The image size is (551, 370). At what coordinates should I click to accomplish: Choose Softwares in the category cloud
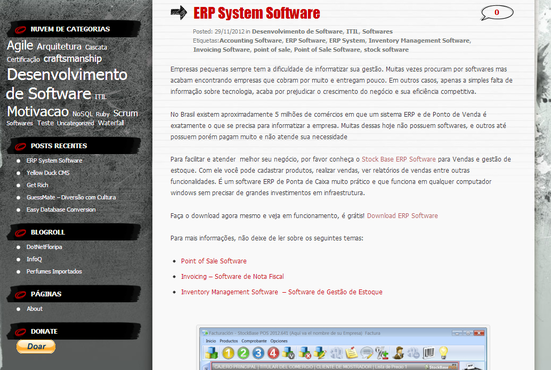(x=20, y=123)
